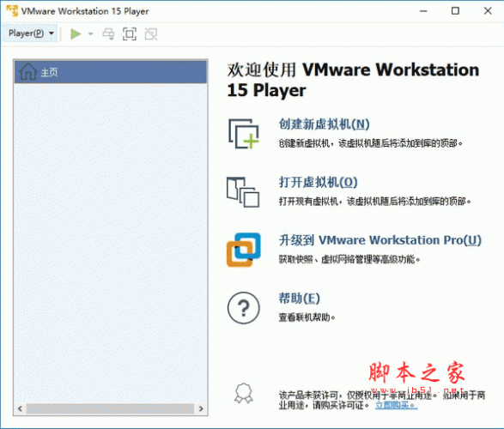
Task: Click the green Power On play button
Action: click(76, 33)
